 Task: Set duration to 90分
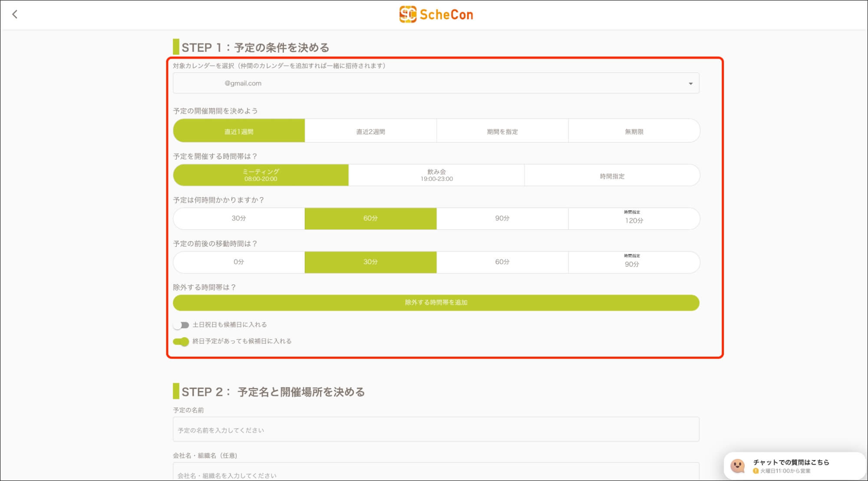click(502, 218)
